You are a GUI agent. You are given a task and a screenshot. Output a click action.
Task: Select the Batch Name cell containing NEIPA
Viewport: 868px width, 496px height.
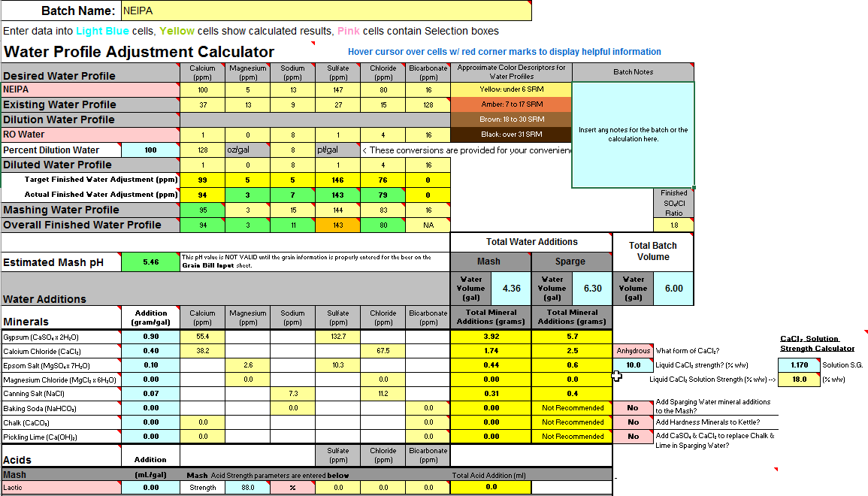(x=326, y=11)
